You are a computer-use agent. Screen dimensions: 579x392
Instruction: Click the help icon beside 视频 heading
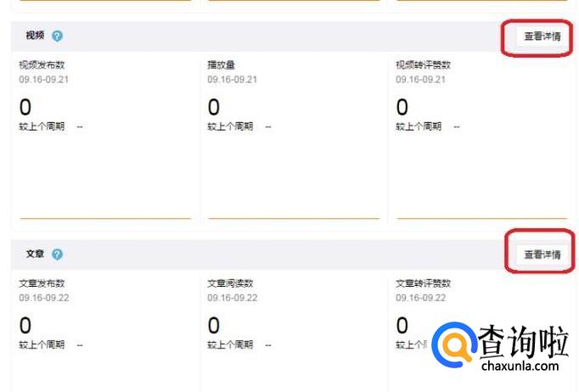(x=57, y=36)
